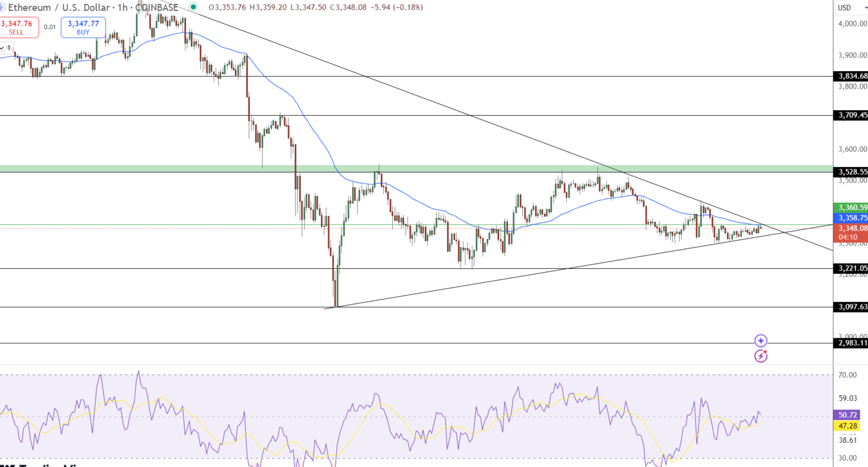
Task: Open the AI assistant sparkle icon
Action: [761, 341]
